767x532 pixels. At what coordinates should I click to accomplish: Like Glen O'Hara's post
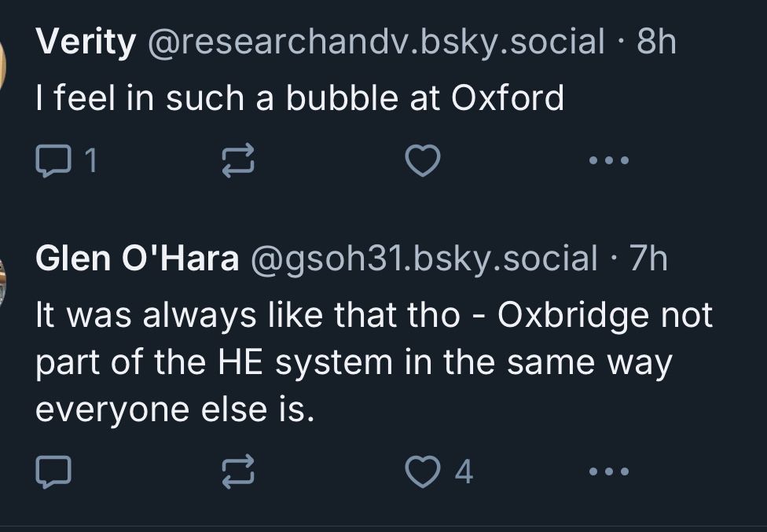coord(422,471)
